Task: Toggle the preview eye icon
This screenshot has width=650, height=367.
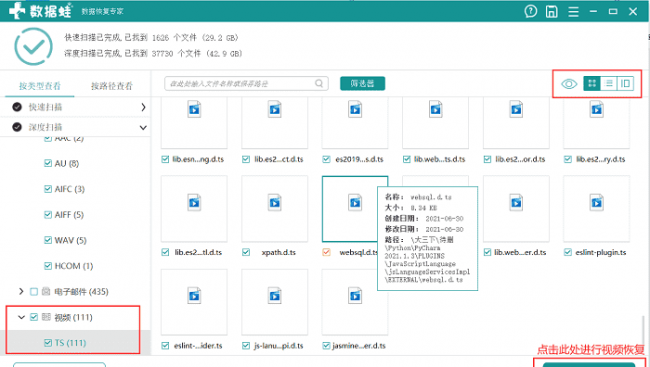Action: pyautogui.click(x=569, y=84)
